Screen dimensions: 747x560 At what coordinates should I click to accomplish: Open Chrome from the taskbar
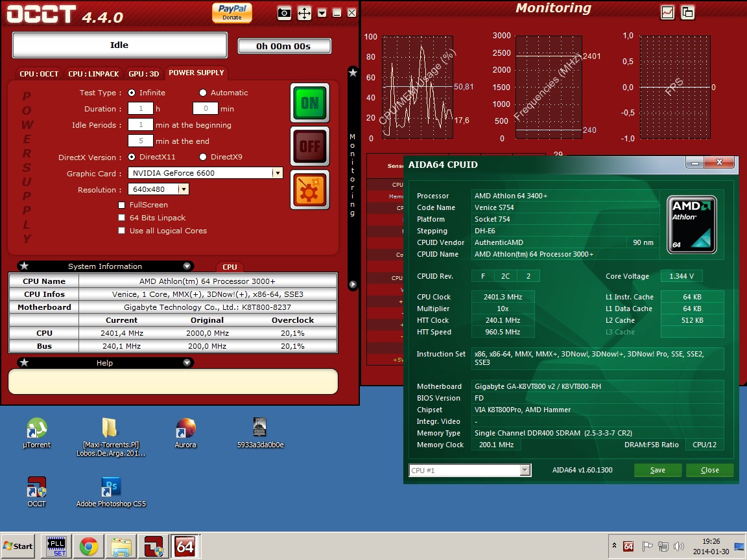(89, 546)
